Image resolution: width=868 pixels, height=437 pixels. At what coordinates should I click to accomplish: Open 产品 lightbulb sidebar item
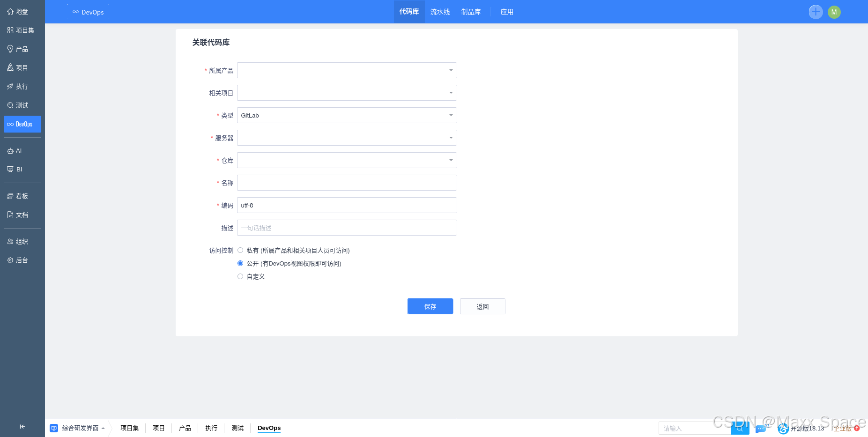[x=22, y=49]
